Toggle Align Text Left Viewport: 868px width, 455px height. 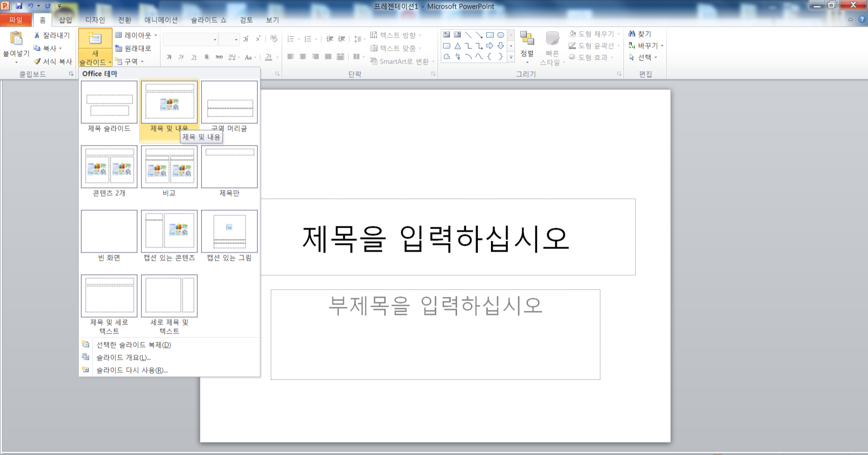(291, 56)
